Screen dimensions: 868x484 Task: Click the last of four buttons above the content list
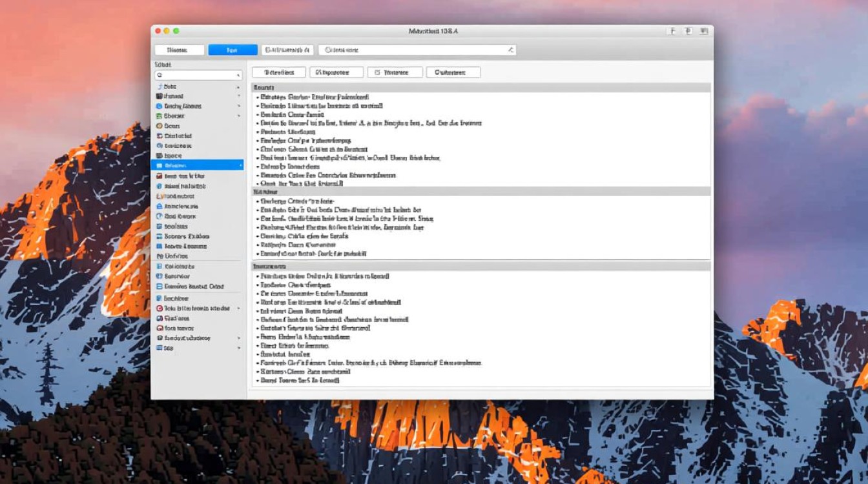coord(453,72)
